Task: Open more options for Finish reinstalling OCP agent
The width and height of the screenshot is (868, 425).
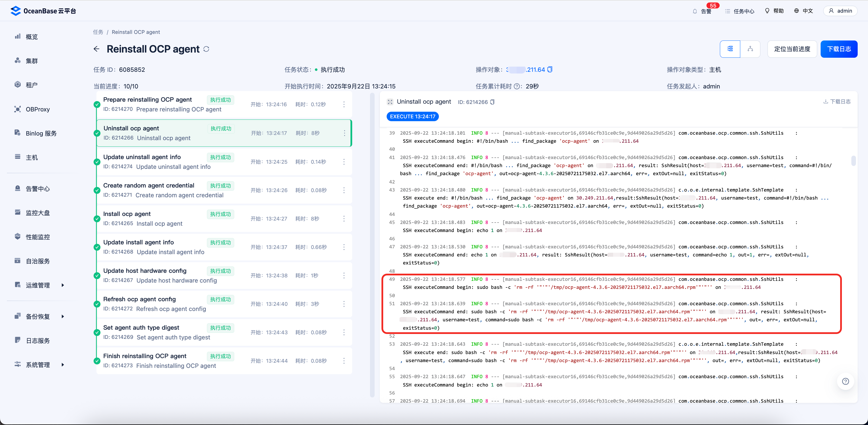Action: (344, 361)
